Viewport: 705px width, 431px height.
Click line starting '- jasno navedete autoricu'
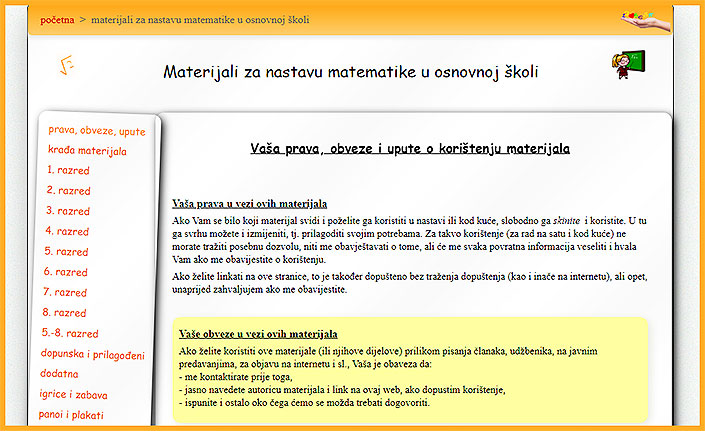342,390
